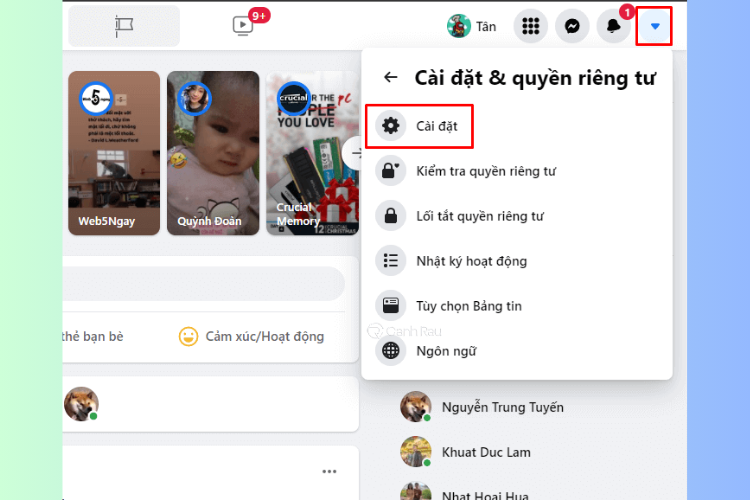Viewport: 750px width, 500px height.
Task: Click the list icon beside Nhật ký hoạt động
Action: pos(391,261)
